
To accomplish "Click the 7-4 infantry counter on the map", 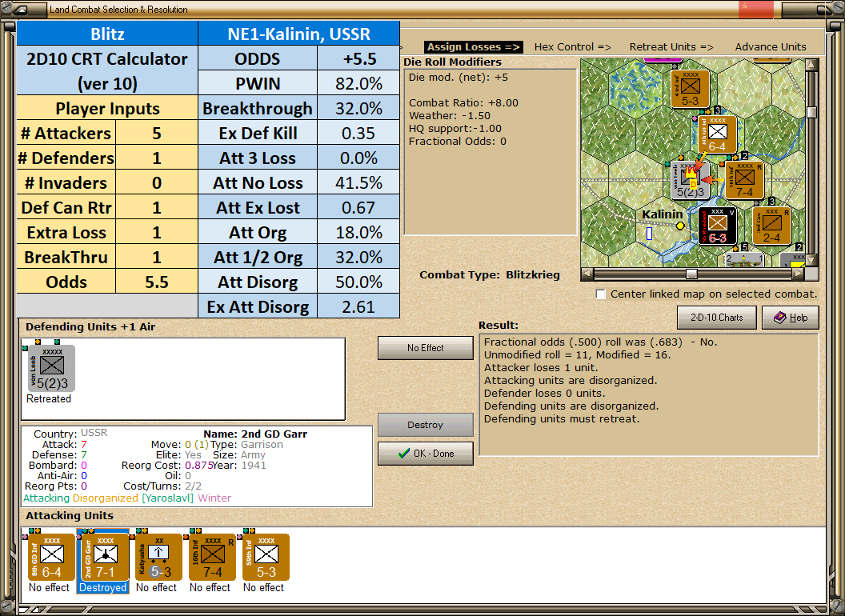I will click(744, 179).
